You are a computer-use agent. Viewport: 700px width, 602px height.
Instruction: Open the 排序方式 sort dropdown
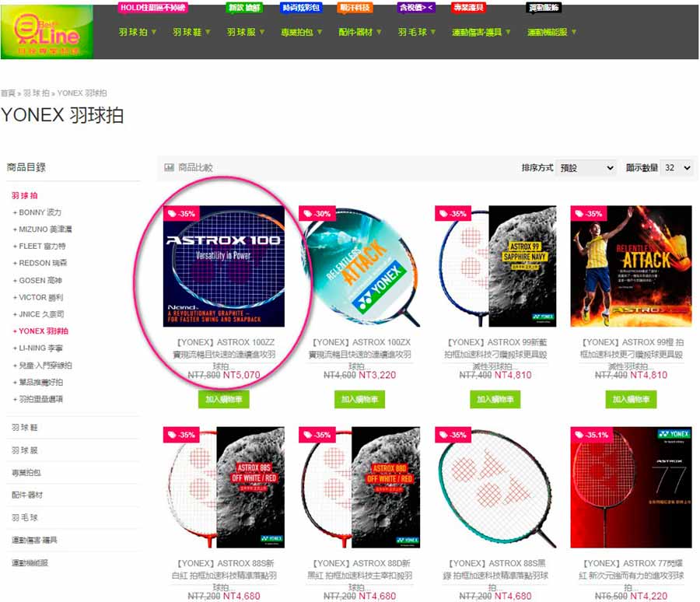coord(586,168)
